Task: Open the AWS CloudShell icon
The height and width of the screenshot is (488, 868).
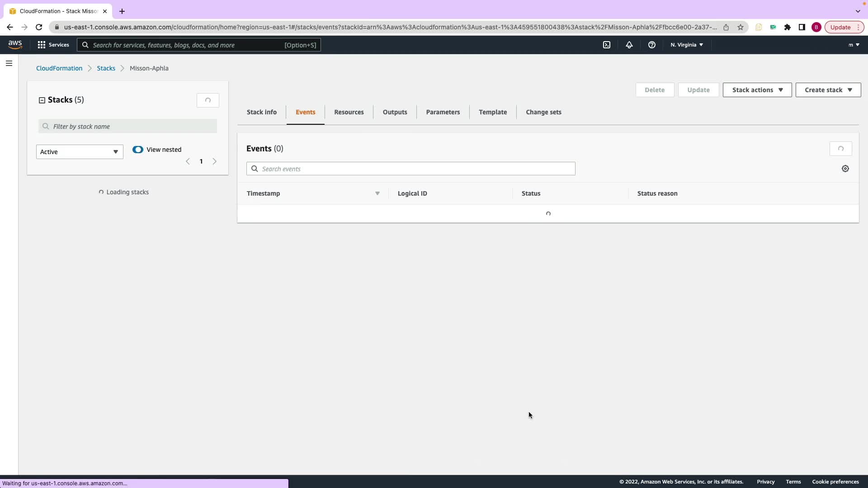Action: [607, 45]
